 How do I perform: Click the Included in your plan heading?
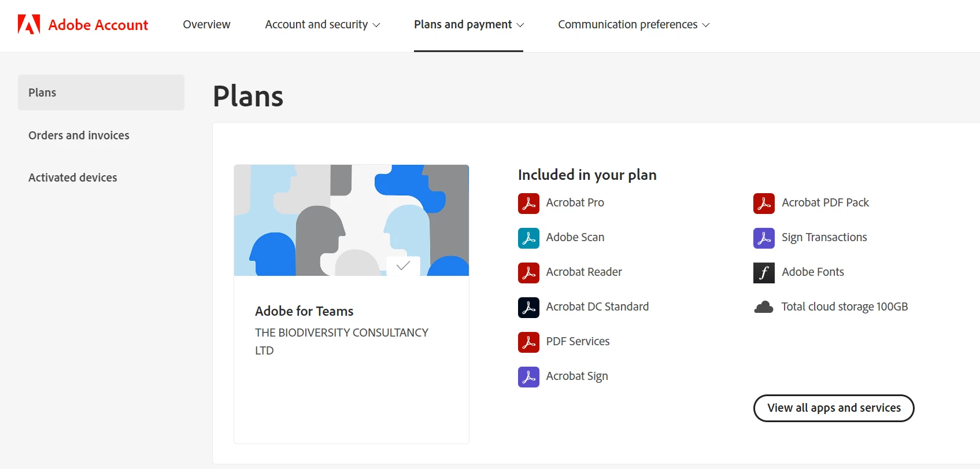pyautogui.click(x=587, y=175)
